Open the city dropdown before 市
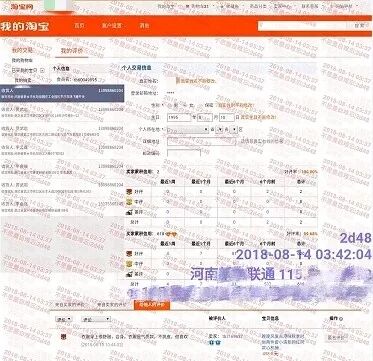The width and height of the screenshot is (373, 361). click(x=219, y=129)
